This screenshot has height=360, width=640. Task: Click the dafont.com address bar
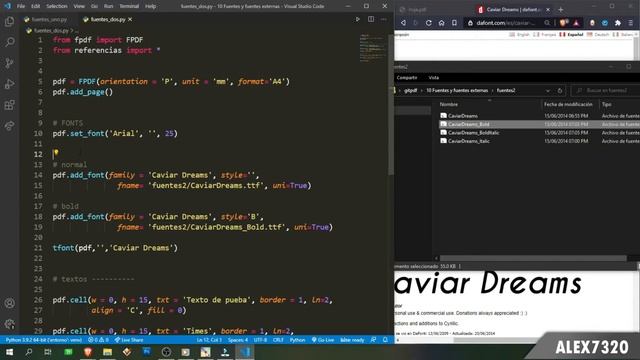[x=506, y=23]
